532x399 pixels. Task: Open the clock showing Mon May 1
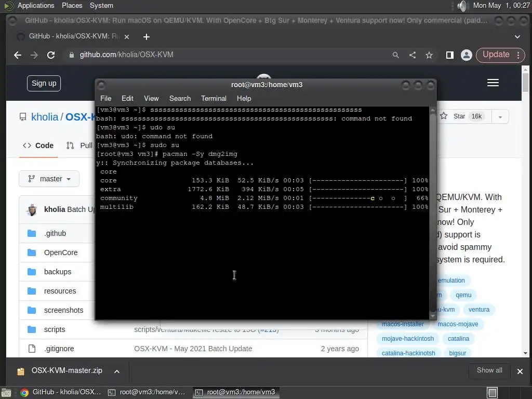pos(501,5)
